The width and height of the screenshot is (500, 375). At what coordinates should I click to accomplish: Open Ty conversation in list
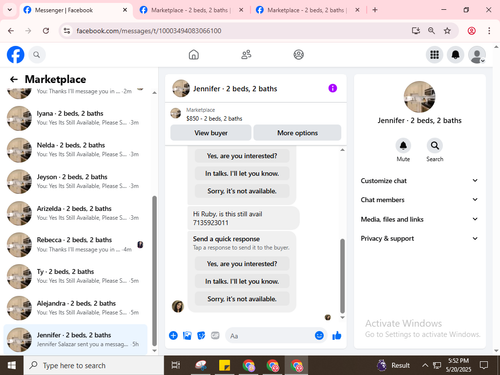[x=76, y=276]
